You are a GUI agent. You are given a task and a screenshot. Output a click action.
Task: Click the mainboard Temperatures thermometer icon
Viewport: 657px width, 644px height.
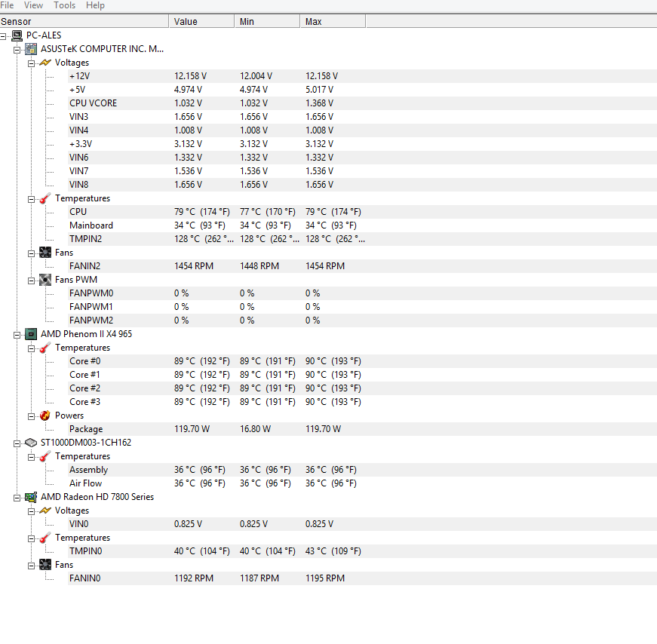(45, 198)
